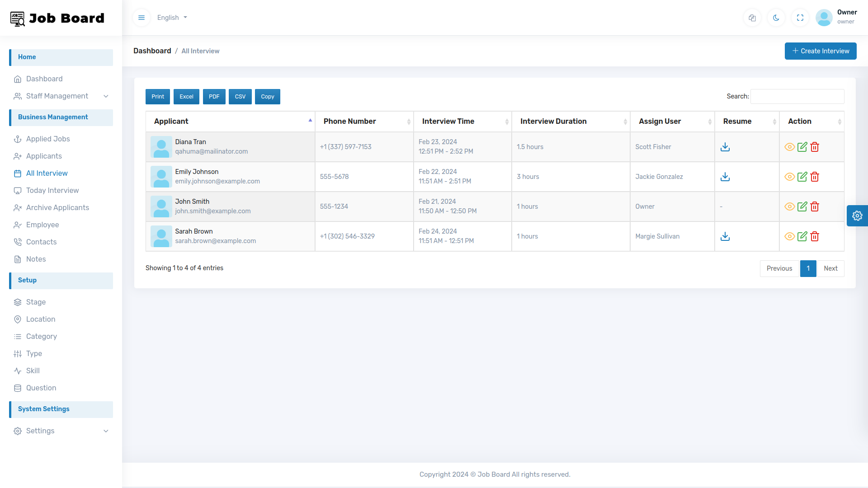
Task: Edit Emily Johnson's interview entry
Action: (x=802, y=177)
